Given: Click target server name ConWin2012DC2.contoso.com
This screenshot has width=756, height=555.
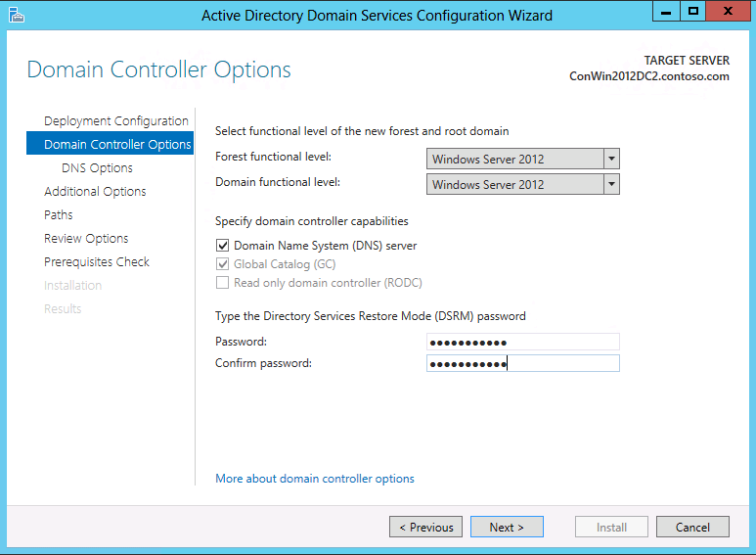Looking at the screenshot, I should pos(649,76).
